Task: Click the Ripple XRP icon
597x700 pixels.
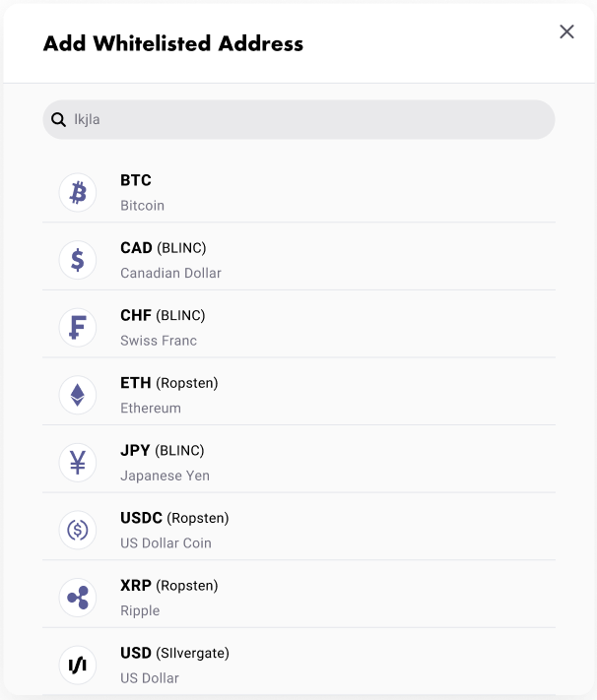Action: [78, 598]
